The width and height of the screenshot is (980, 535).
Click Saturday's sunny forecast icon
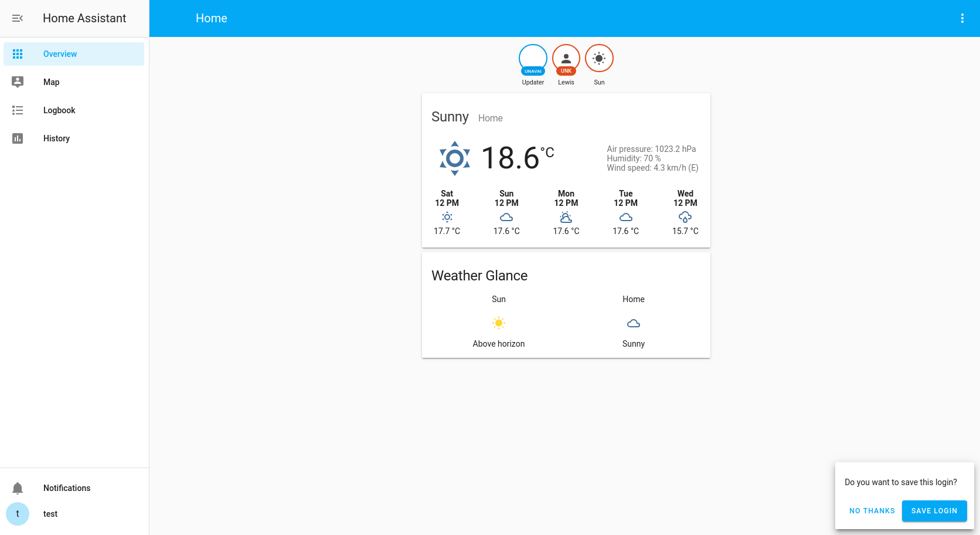coord(447,216)
